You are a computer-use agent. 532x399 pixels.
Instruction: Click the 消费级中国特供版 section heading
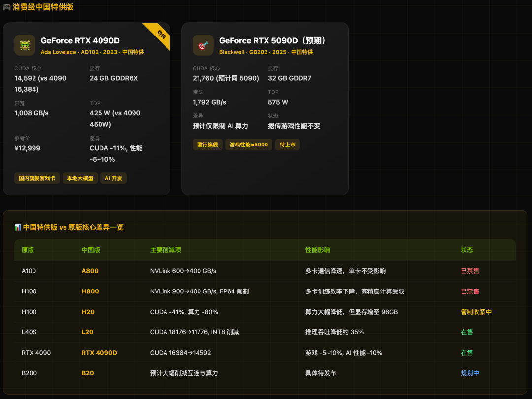43,7
